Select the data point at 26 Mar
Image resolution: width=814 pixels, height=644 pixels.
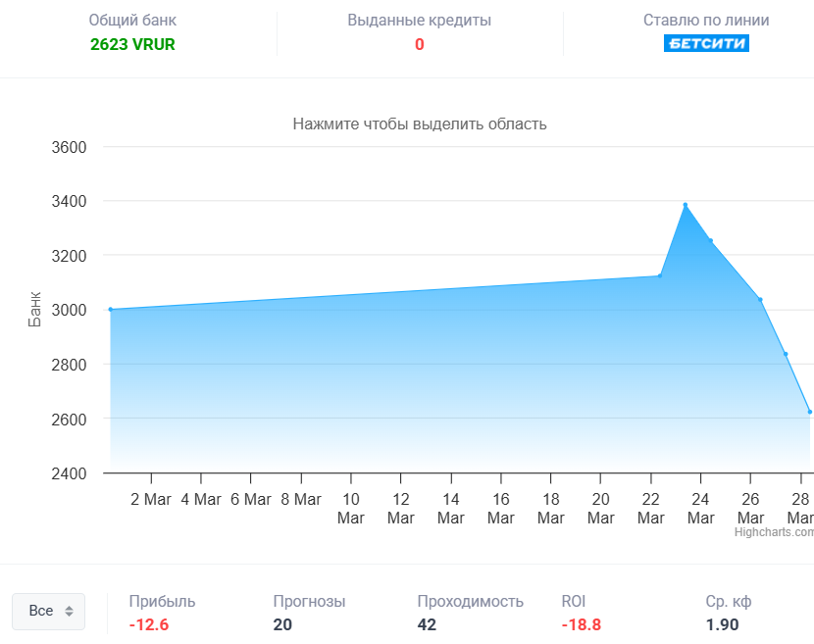760,300
